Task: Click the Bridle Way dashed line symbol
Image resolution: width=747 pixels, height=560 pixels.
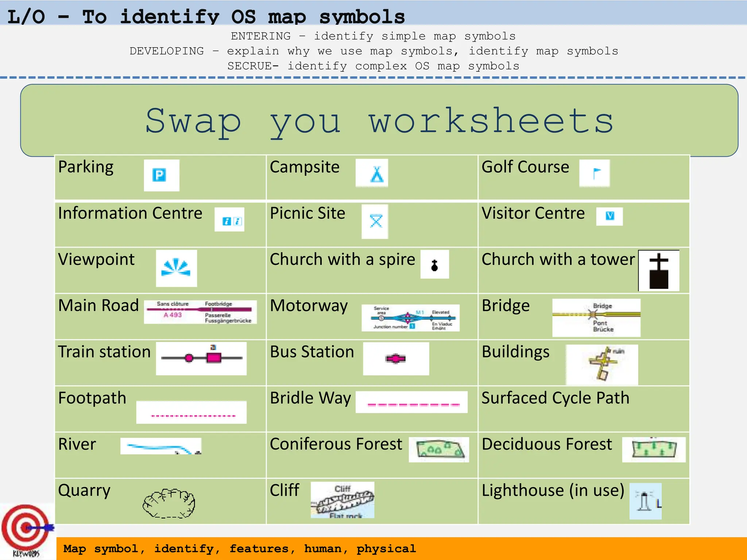Action: coord(412,402)
